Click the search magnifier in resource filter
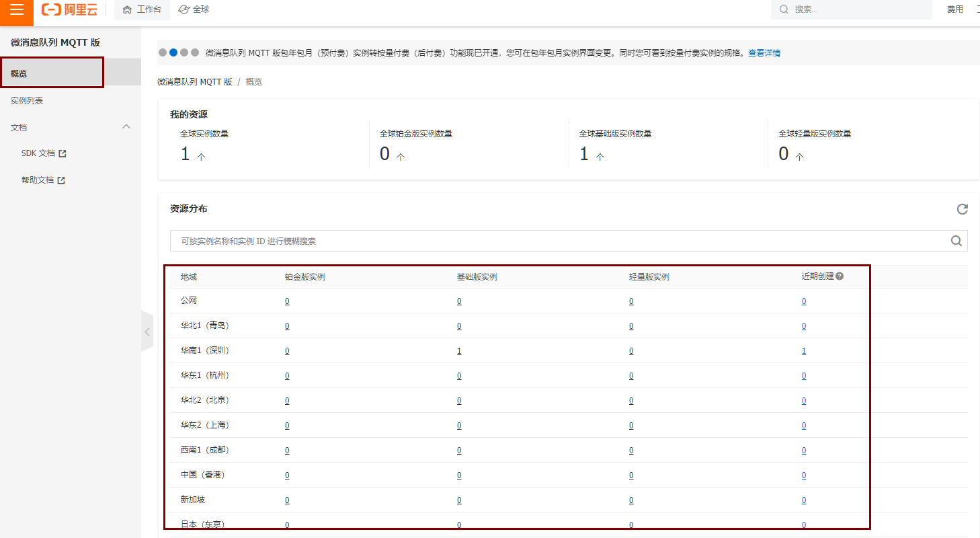The width and height of the screenshot is (980, 538). 956,241
